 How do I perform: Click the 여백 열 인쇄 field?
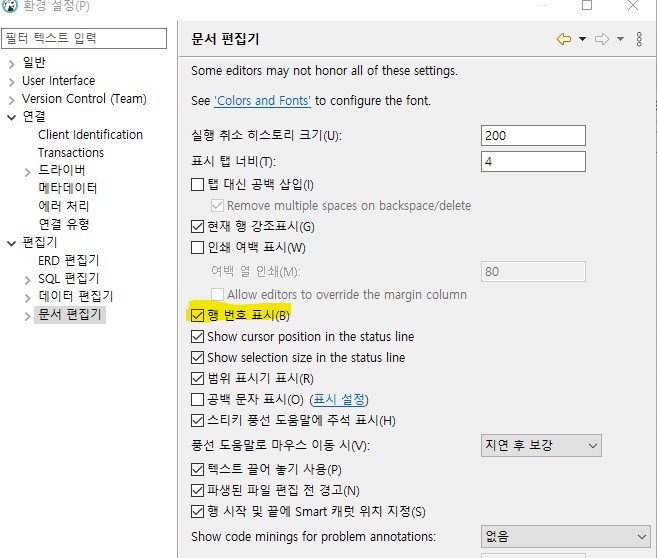tap(533, 271)
